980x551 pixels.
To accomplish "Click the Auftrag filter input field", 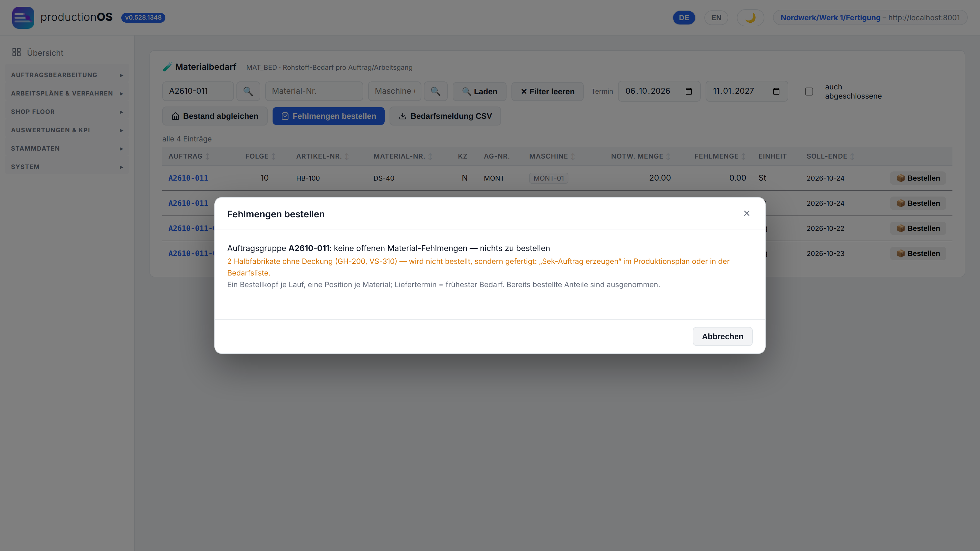I will click(198, 91).
